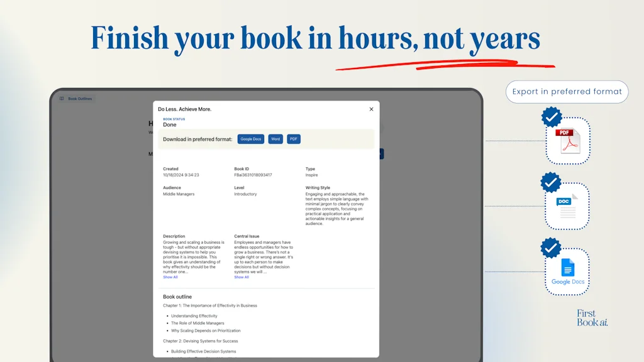
Task: Open the Book Outlines sidebar icon
Action: tap(63, 99)
